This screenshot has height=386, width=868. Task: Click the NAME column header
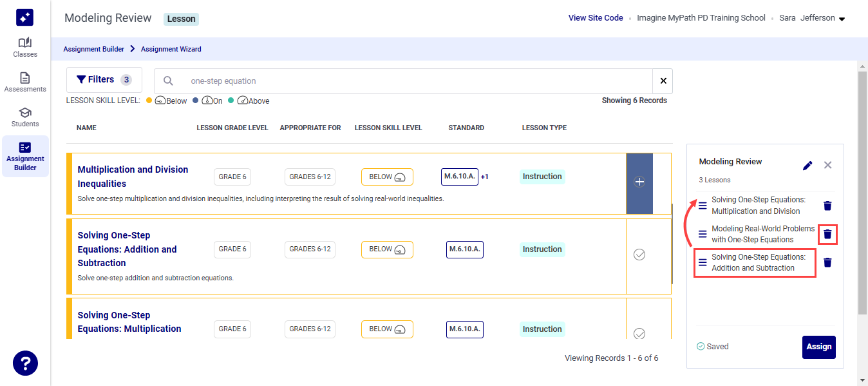tap(86, 128)
